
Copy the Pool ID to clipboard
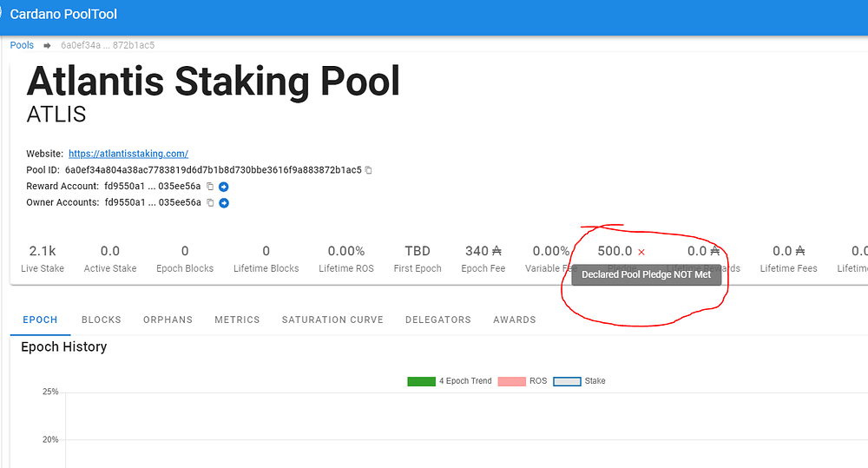click(369, 170)
